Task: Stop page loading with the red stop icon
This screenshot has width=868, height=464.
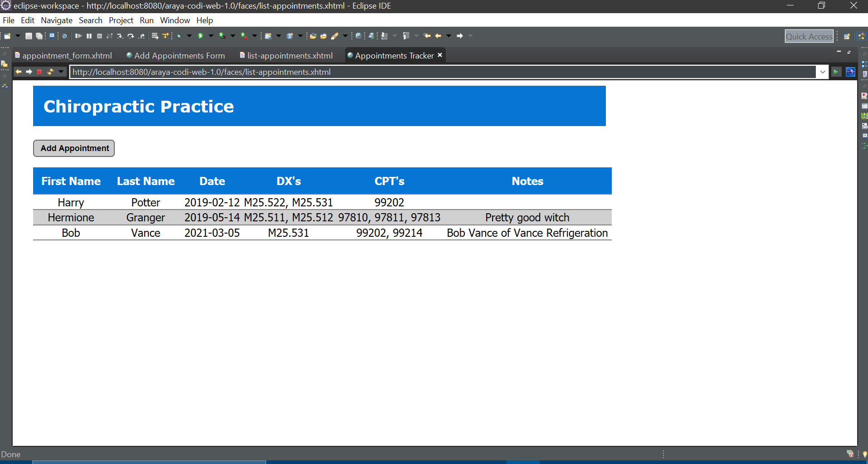Action: 39,72
